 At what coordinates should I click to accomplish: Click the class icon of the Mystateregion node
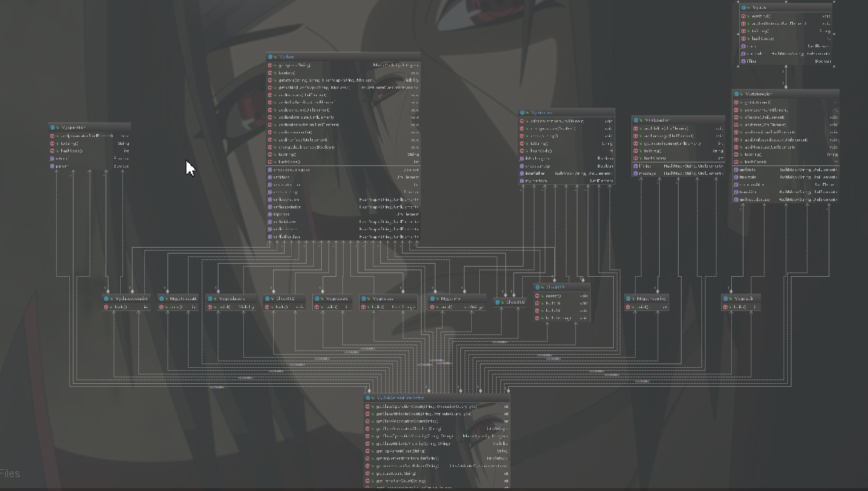(737, 94)
